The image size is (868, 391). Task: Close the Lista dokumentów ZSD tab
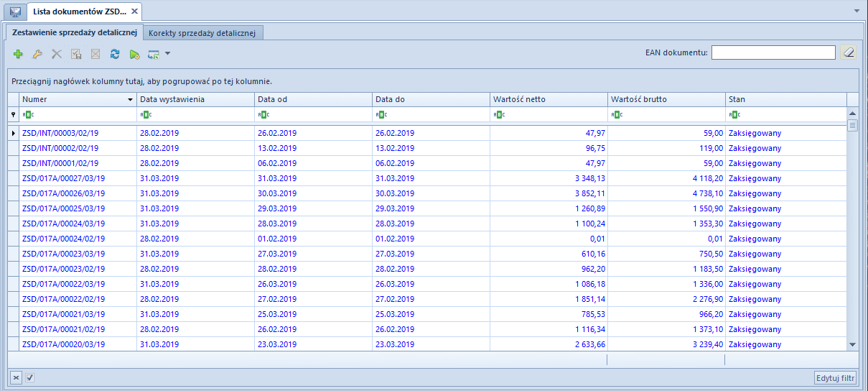(134, 11)
